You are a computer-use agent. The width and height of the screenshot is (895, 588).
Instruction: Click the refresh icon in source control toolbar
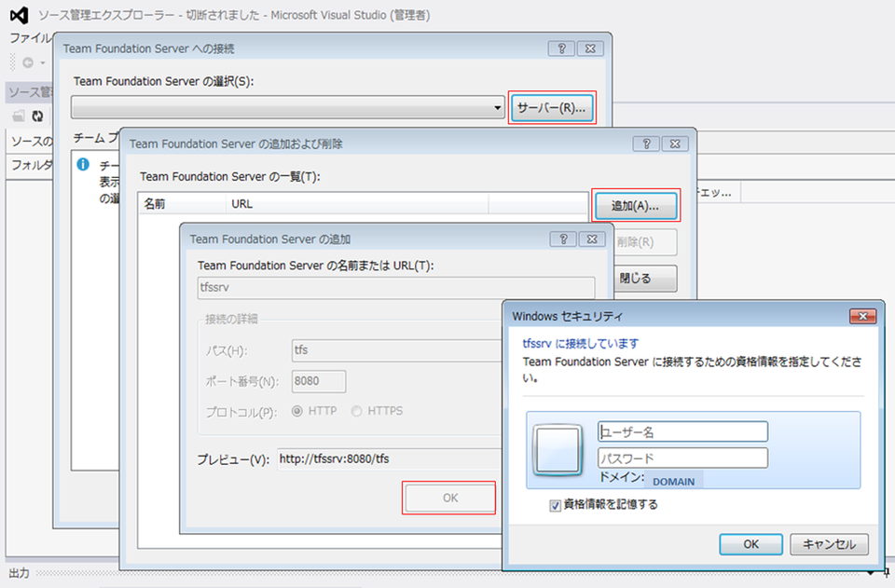tap(34, 116)
